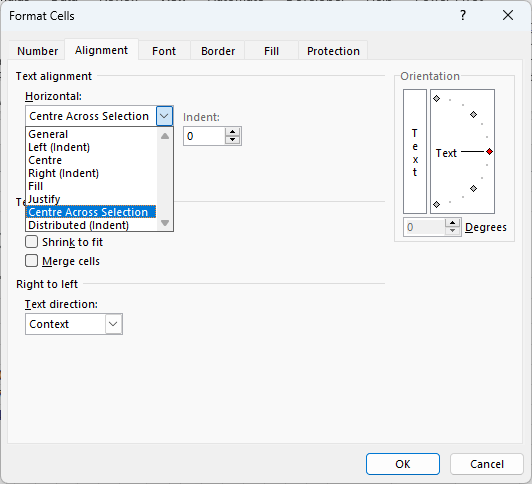Click the vertical Text orientation box

pyautogui.click(x=415, y=152)
